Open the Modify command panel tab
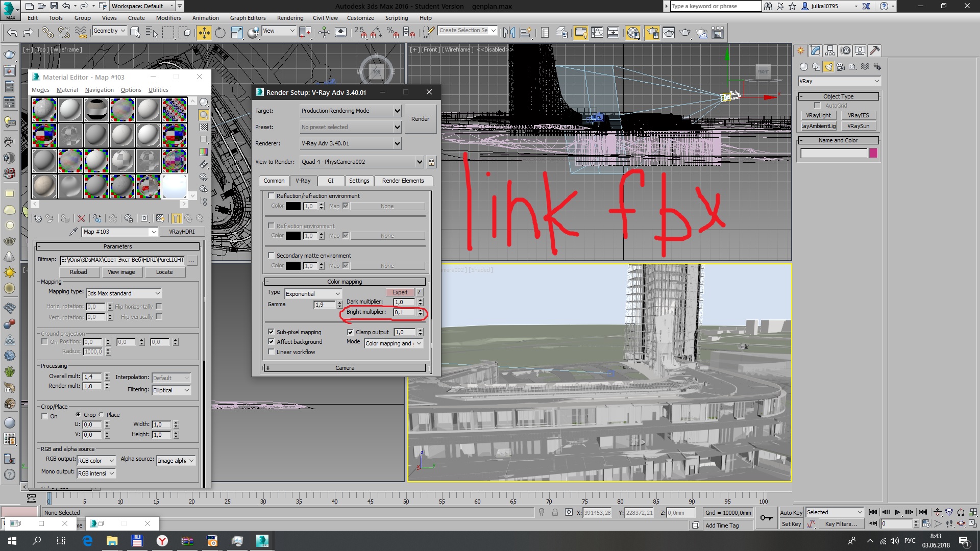Image resolution: width=980 pixels, height=551 pixels. pyautogui.click(x=815, y=51)
